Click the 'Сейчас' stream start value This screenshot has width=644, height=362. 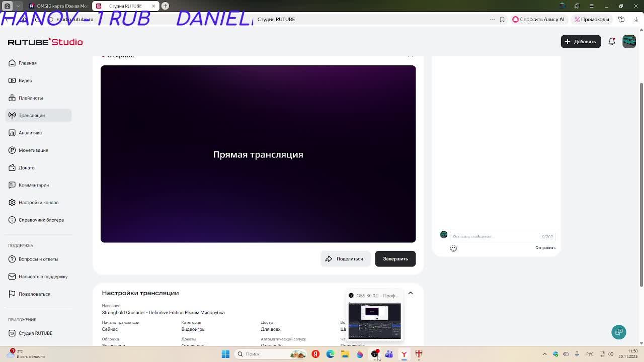point(110,329)
